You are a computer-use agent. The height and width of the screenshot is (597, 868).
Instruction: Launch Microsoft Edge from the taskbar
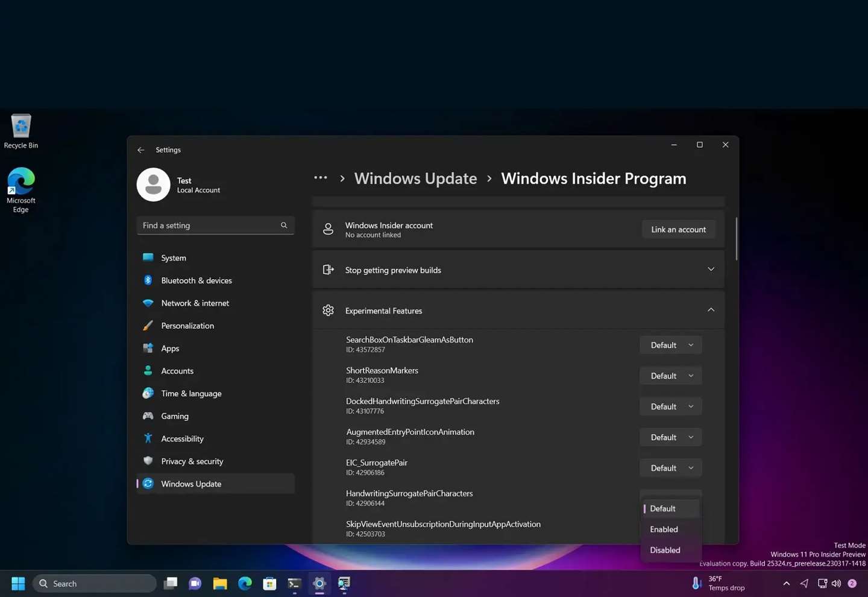244,583
